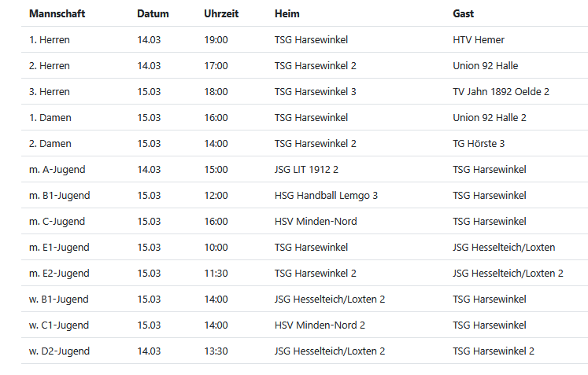Select the w. D2-Jugend team cell
The height and width of the screenshot is (375, 588).
coord(59,351)
